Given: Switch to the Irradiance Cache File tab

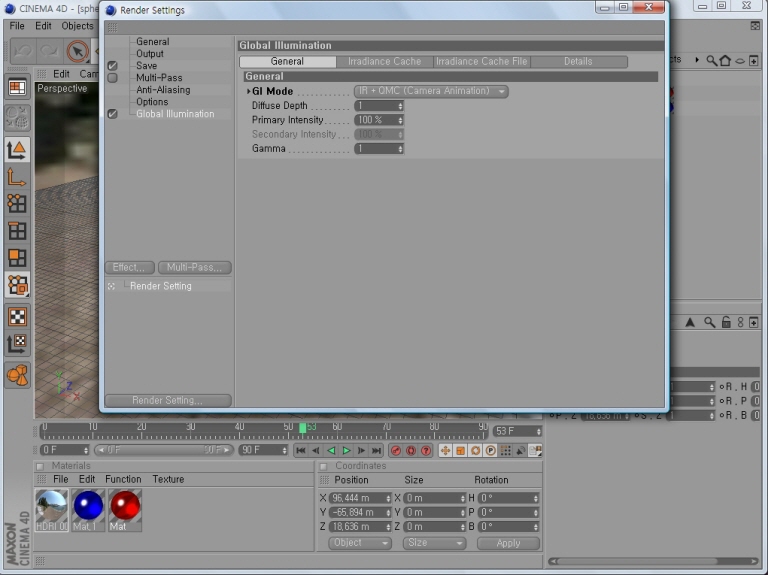Looking at the screenshot, I should (x=481, y=62).
